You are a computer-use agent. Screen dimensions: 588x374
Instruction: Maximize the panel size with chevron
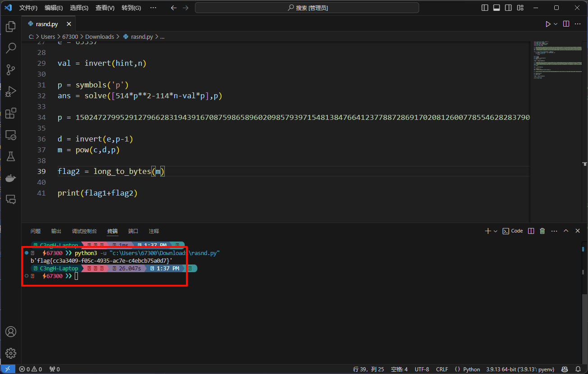pos(566,231)
